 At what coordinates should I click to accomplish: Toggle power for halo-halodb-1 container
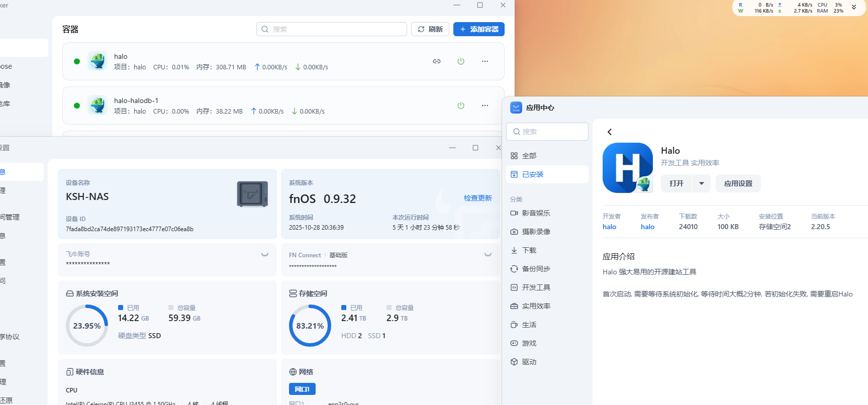point(461,106)
